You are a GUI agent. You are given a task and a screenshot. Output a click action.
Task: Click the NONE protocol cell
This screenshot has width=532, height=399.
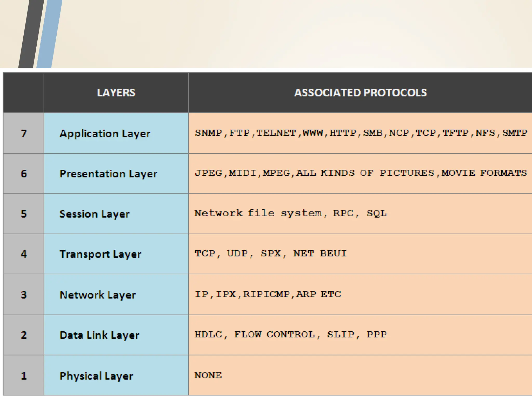click(208, 375)
